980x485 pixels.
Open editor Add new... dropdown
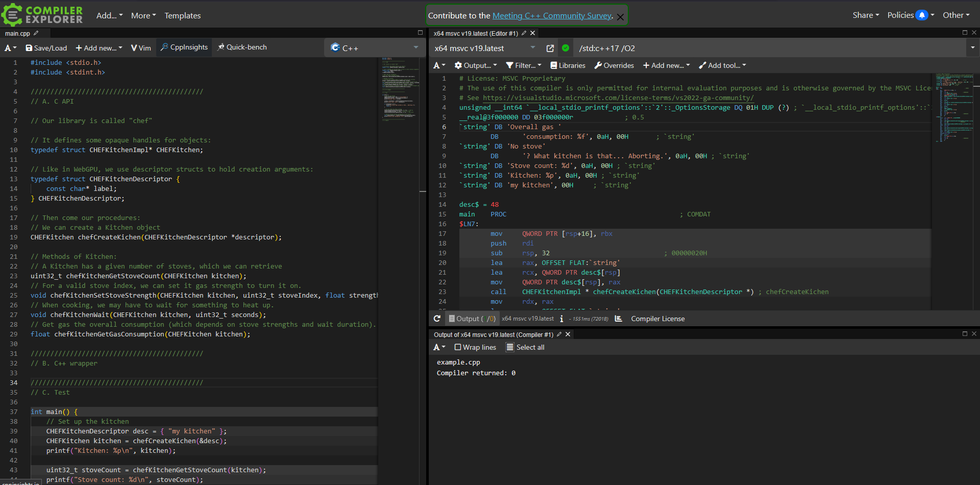pos(99,47)
